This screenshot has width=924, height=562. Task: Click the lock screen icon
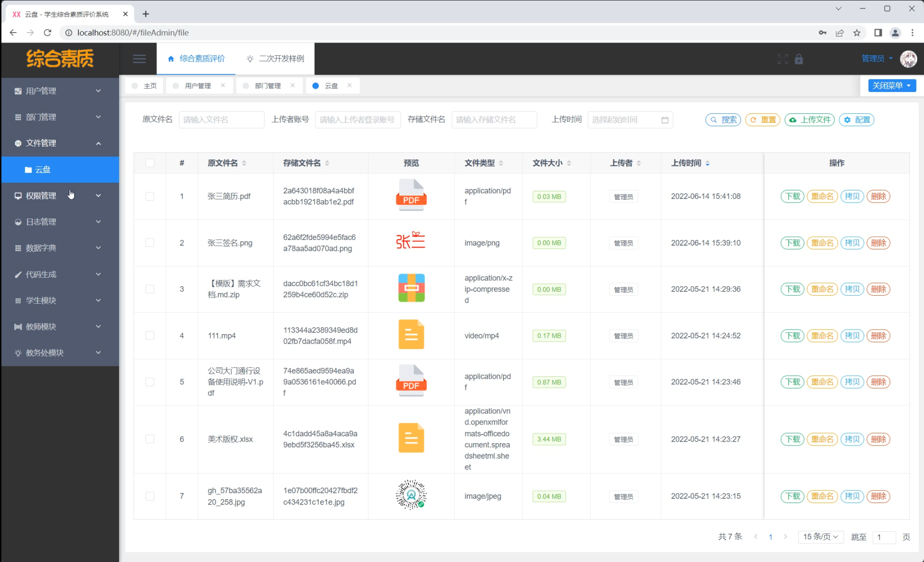click(799, 59)
